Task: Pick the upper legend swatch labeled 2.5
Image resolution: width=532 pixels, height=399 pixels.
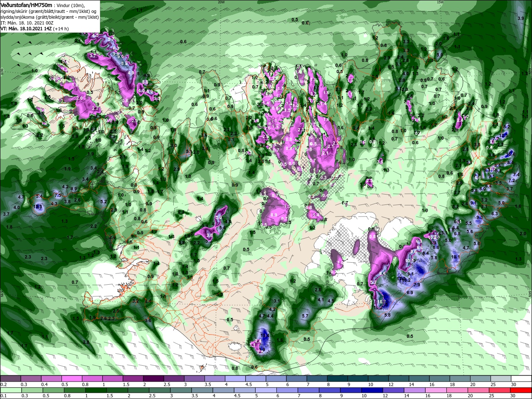Action: click(x=174, y=379)
